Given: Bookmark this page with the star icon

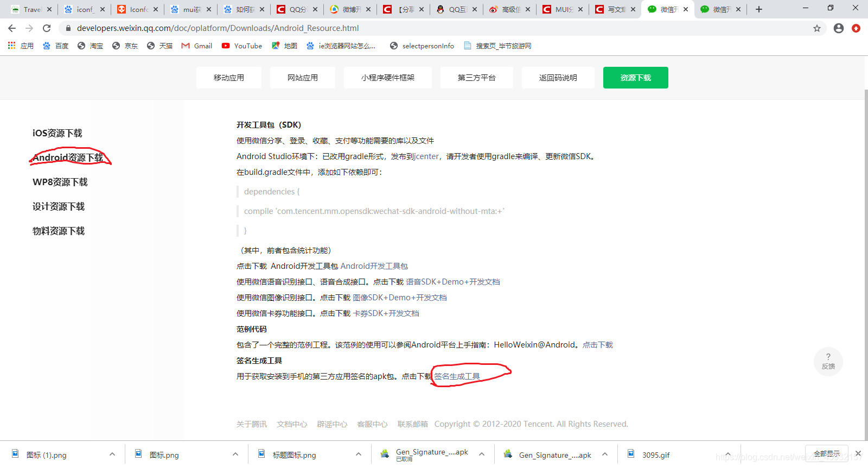Looking at the screenshot, I should (817, 28).
